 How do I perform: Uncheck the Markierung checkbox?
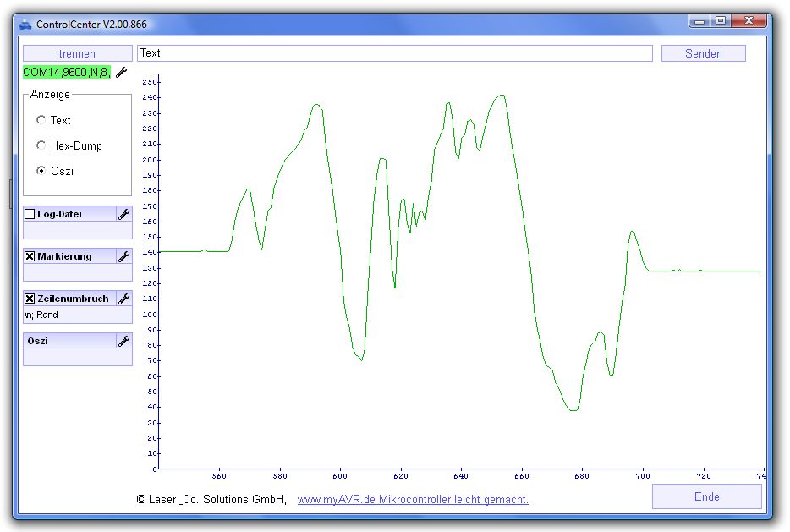tap(30, 256)
